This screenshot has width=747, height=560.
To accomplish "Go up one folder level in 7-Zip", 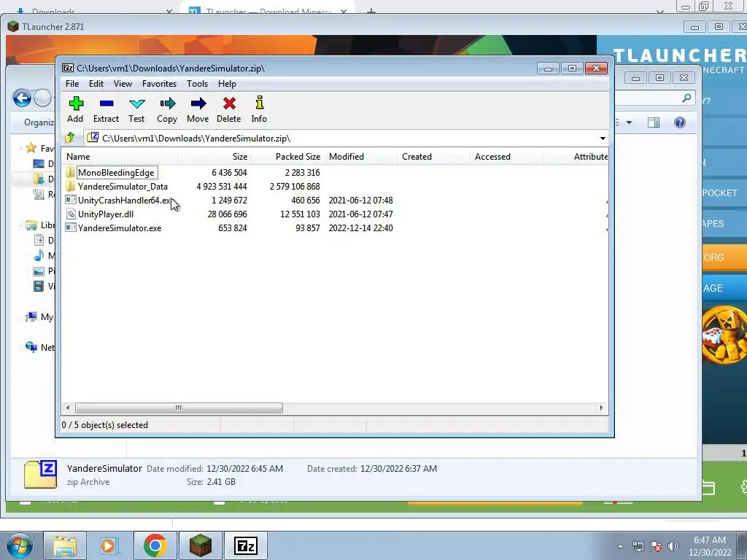I will pos(69,138).
